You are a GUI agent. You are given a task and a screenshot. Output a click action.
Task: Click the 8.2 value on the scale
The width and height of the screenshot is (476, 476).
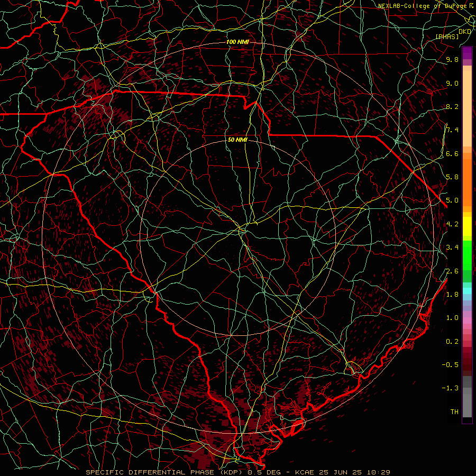point(452,106)
